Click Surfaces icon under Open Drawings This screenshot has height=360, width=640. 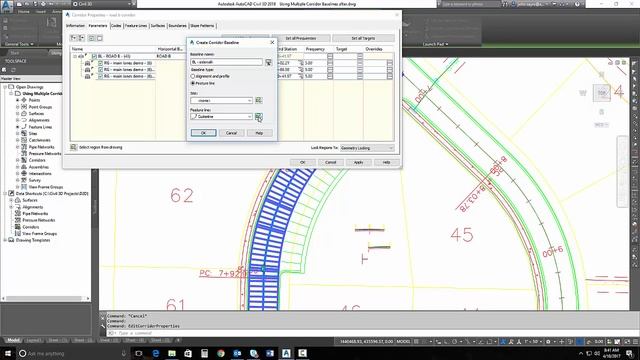24,113
